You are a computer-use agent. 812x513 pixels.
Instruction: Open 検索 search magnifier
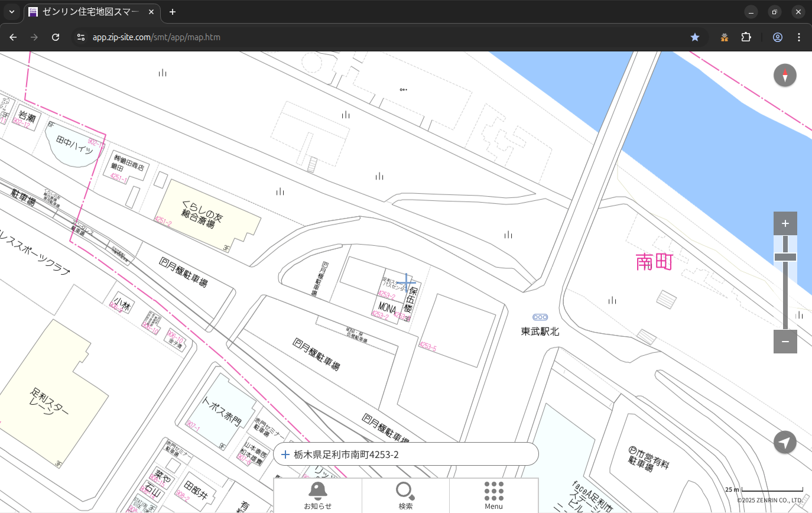tap(405, 495)
